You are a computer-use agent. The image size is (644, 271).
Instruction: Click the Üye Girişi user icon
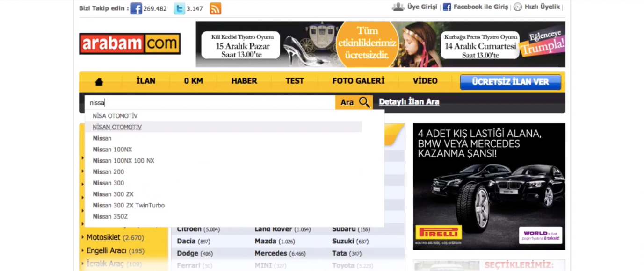point(398,7)
